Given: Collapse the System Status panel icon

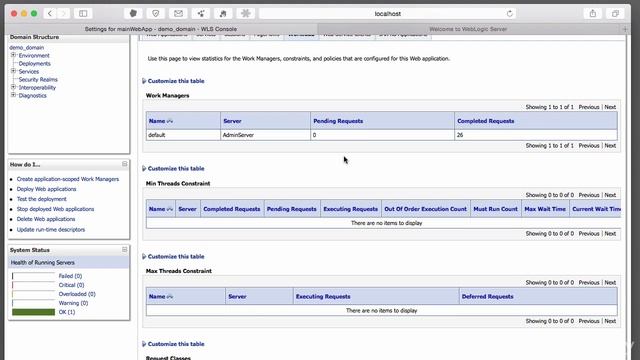Looking at the screenshot, I should click(124, 249).
